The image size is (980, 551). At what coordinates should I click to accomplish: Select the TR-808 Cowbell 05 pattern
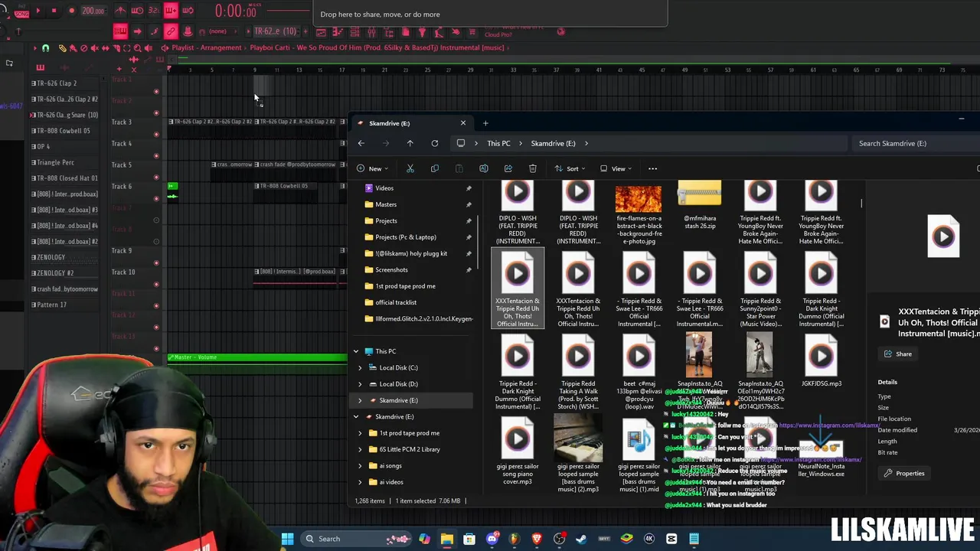click(64, 131)
